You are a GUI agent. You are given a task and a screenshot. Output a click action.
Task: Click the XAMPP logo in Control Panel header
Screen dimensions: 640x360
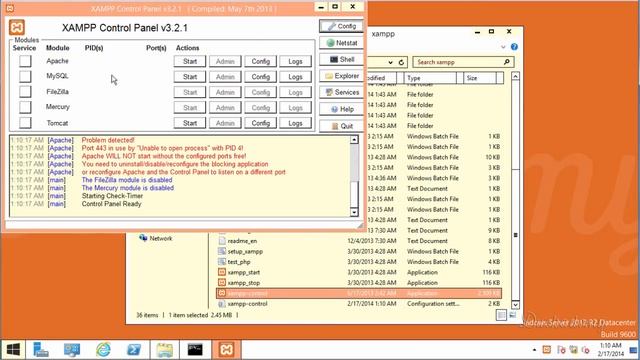[x=17, y=27]
